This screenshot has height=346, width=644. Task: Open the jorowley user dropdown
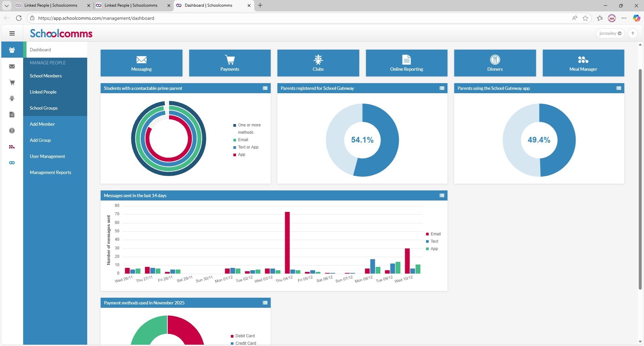(610, 33)
